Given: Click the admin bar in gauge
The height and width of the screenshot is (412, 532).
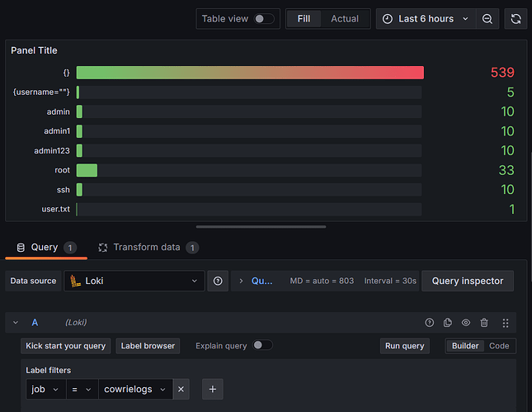Looking at the screenshot, I should point(79,111).
